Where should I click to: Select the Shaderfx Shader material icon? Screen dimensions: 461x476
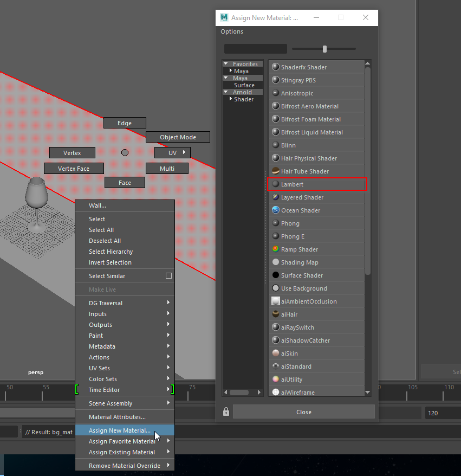click(x=275, y=67)
